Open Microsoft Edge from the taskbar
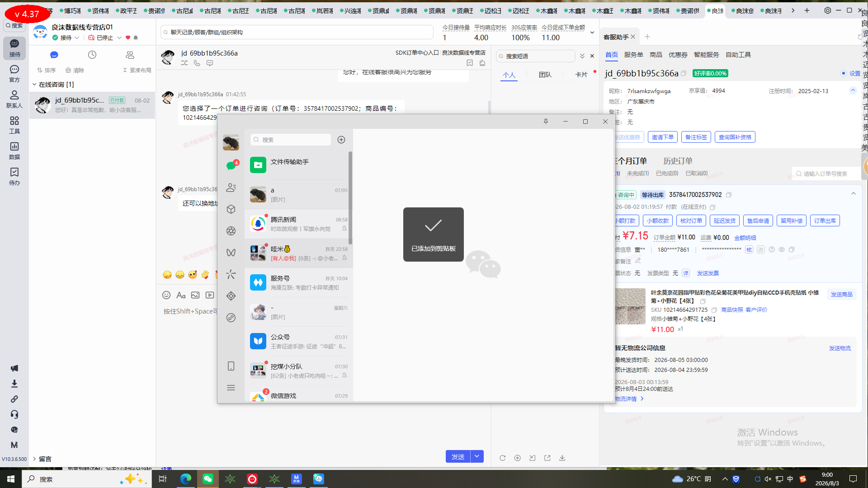Image resolution: width=868 pixels, height=488 pixels. click(185, 479)
